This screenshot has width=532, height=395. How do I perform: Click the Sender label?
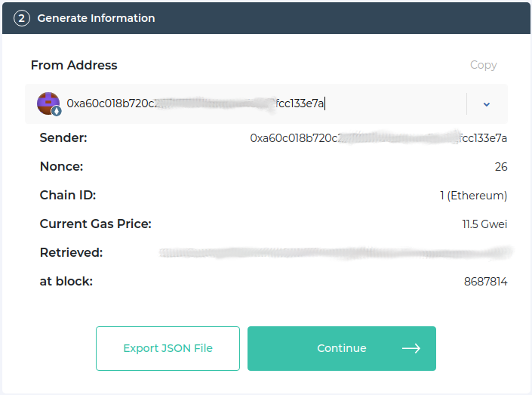[x=63, y=137]
